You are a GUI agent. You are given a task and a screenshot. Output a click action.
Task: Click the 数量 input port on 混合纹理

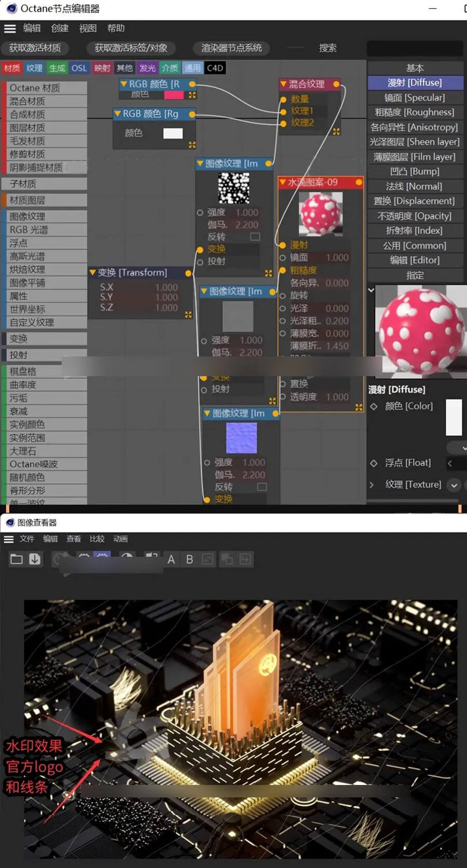point(283,99)
